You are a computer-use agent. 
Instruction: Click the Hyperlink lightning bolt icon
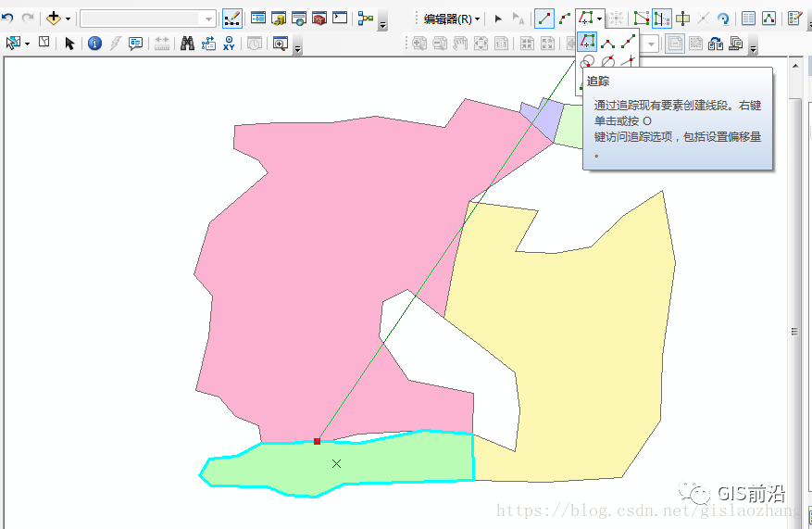[115, 44]
